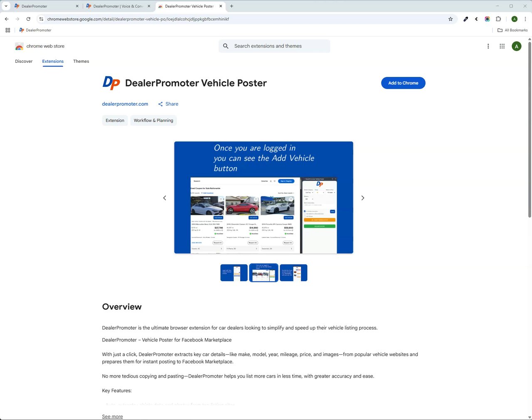Show previous screenshot in carousel
The width and height of the screenshot is (532, 420).
pyautogui.click(x=165, y=198)
